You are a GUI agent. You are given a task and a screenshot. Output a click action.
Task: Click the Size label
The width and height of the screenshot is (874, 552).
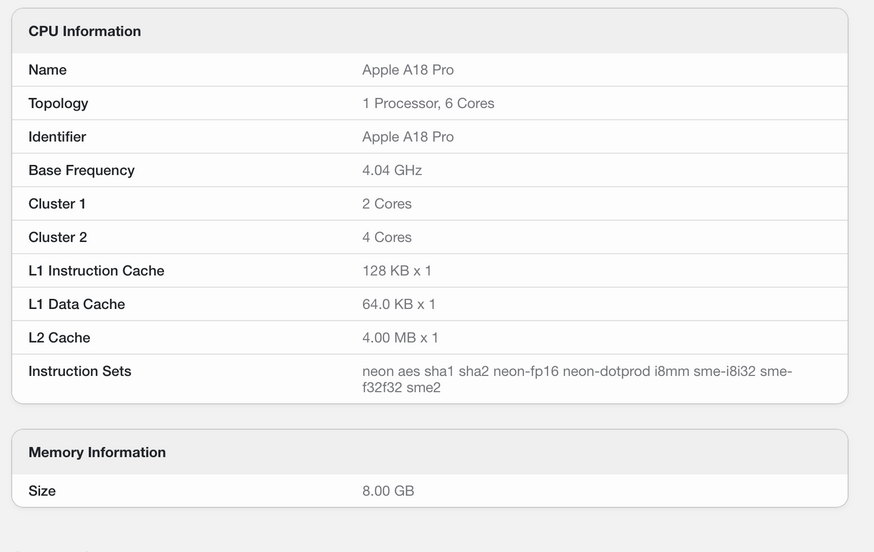pos(42,491)
